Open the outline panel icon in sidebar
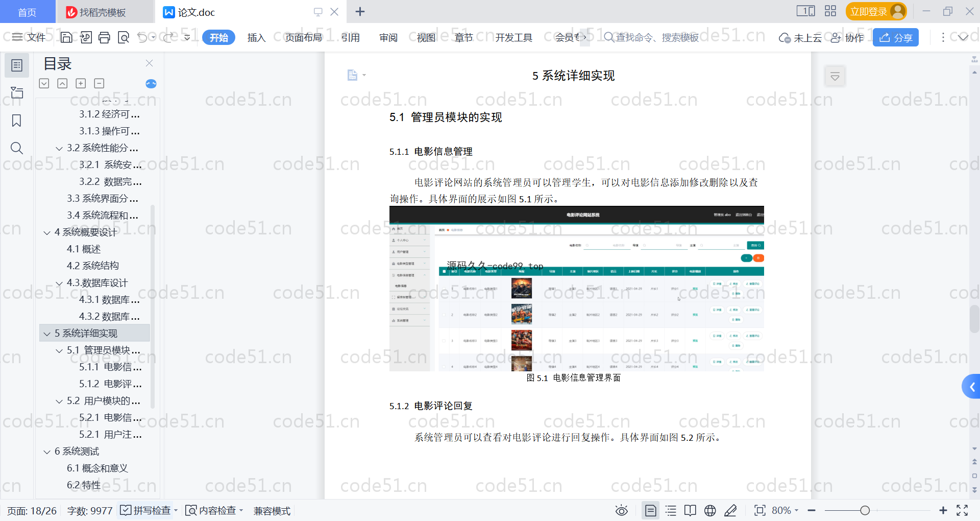The height and width of the screenshot is (521, 980). point(17,65)
